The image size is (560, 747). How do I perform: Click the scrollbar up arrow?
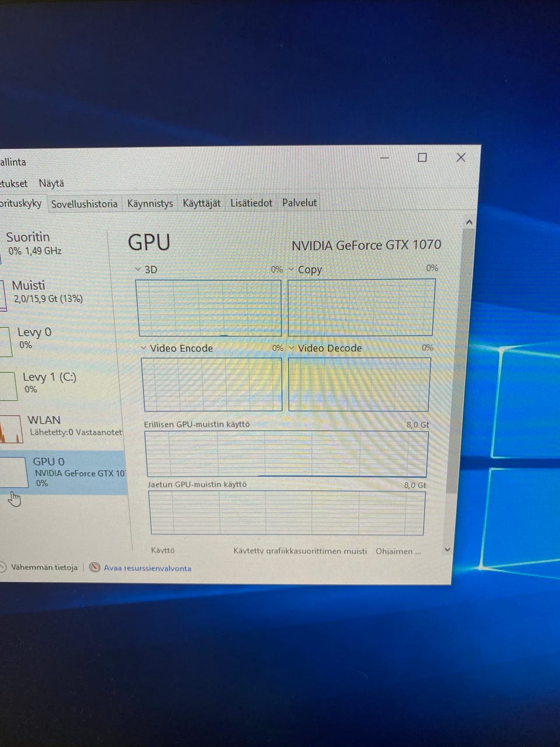click(x=469, y=222)
